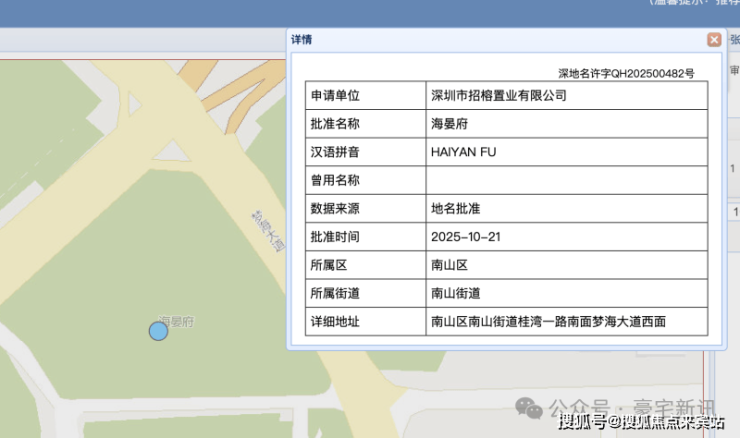Viewport: 740px width, 438px height.
Task: Select the 申请单位 row label
Action: [x=335, y=95]
